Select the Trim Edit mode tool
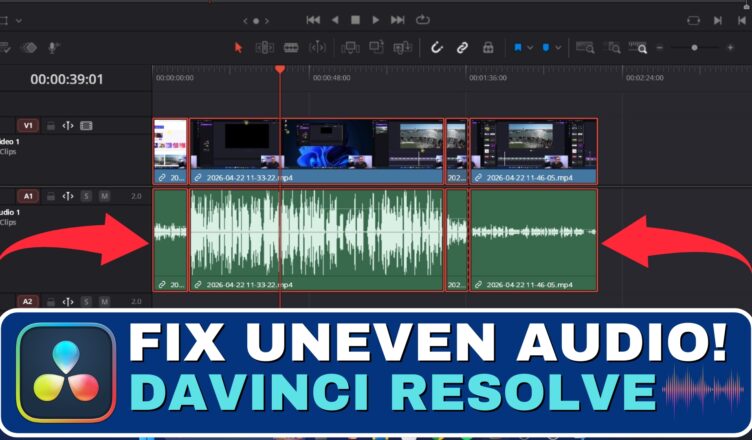Screen dimensions: 752x440 pyautogui.click(x=265, y=48)
